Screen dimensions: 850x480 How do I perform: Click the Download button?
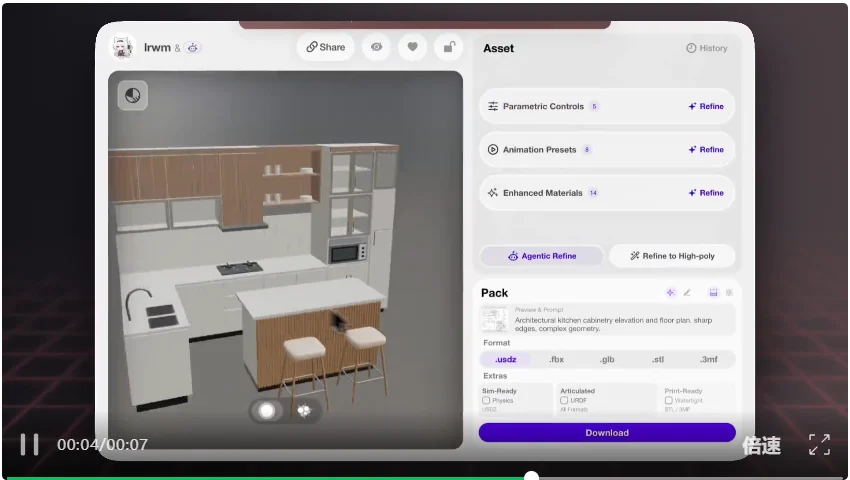(607, 433)
